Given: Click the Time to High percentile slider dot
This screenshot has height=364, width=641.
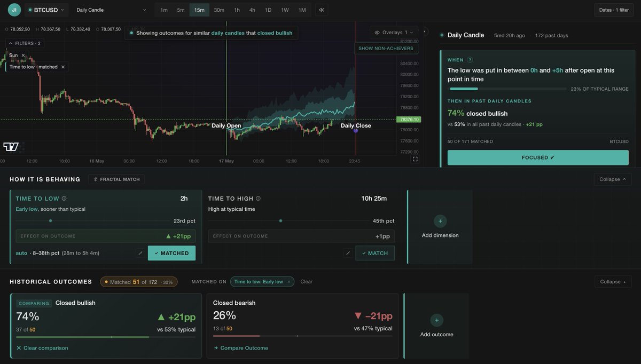Looking at the screenshot, I should (280, 220).
